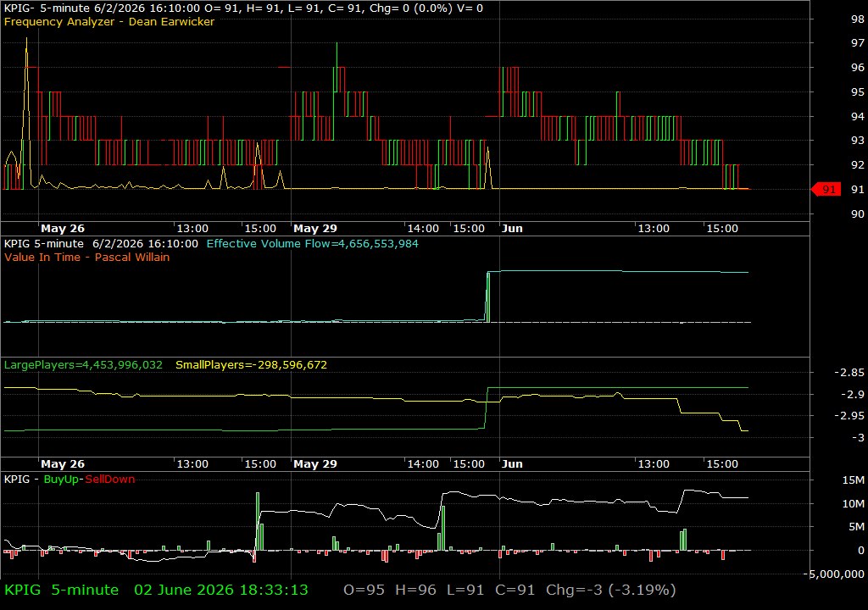Click the 94 price axis label
Screen dimensions: 868x610
[x=857, y=116]
